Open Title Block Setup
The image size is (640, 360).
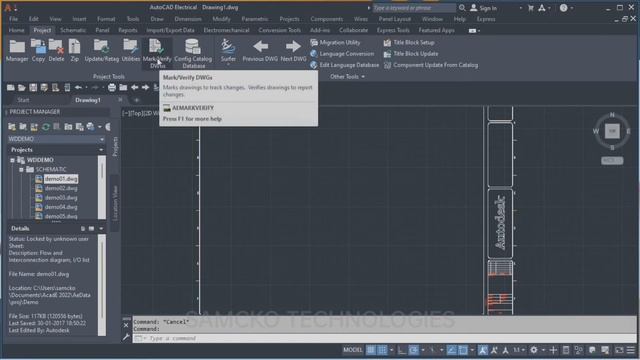pyautogui.click(x=409, y=42)
